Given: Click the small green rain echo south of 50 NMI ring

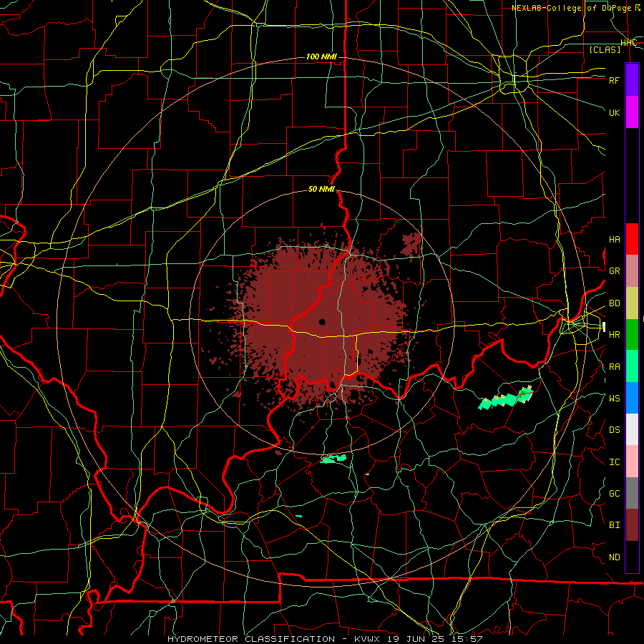Looking at the screenshot, I should tap(333, 459).
